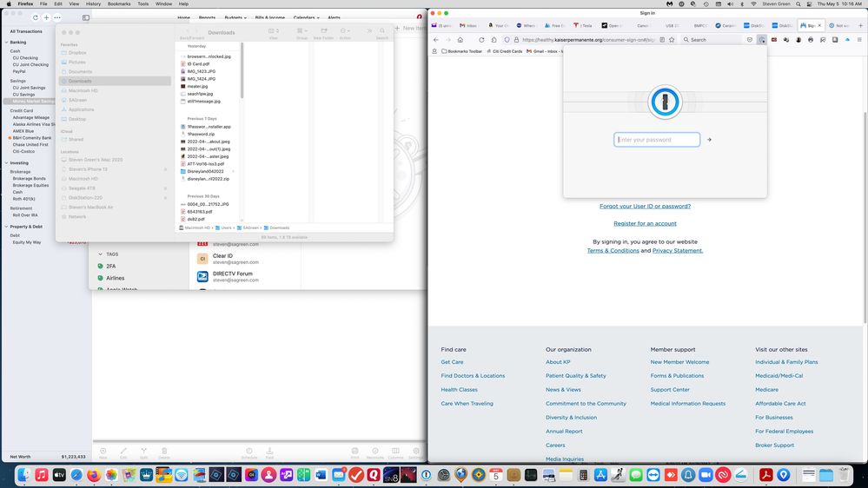The height and width of the screenshot is (488, 868).
Task: Open the Terms & Conditions link
Action: click(613, 250)
